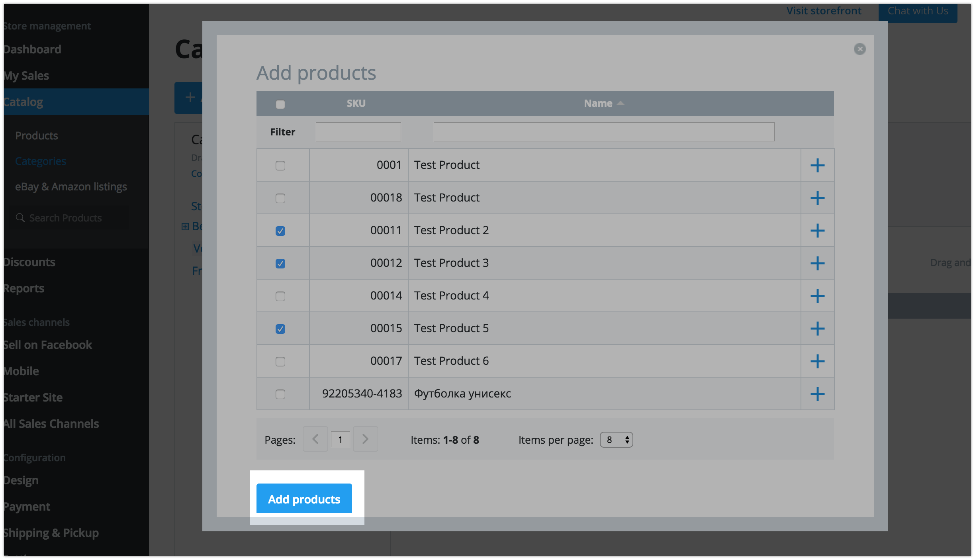Go to next page arrow
Viewport: 975px width, 560px height.
[365, 439]
